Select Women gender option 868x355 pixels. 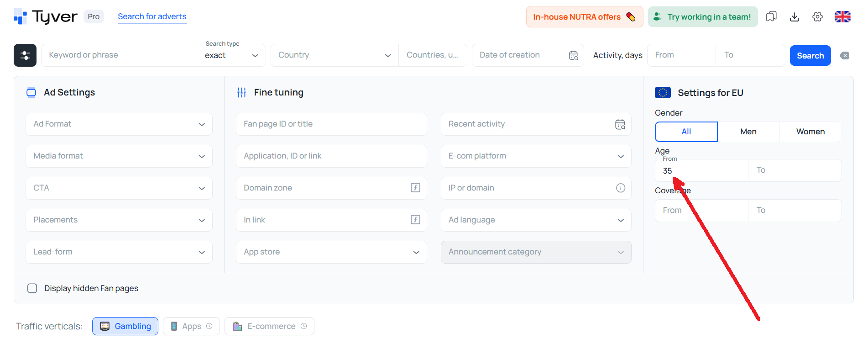coord(810,132)
